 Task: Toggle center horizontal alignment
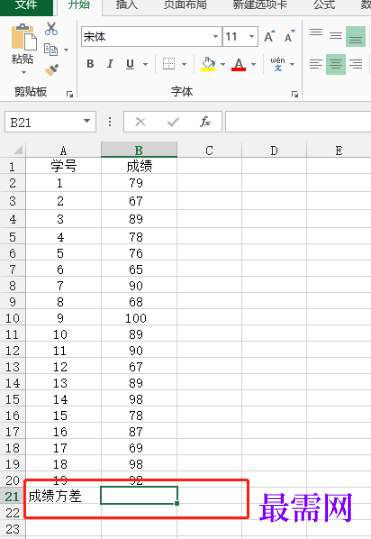pyautogui.click(x=336, y=64)
